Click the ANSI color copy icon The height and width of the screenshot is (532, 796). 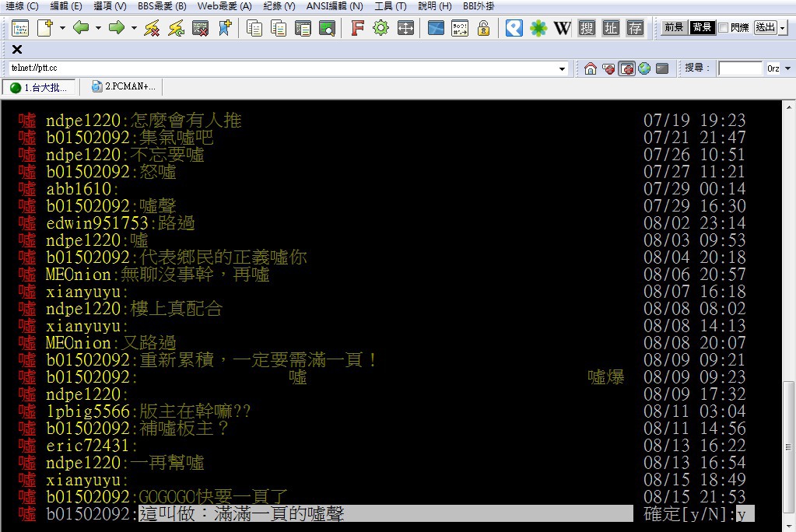coord(279,28)
